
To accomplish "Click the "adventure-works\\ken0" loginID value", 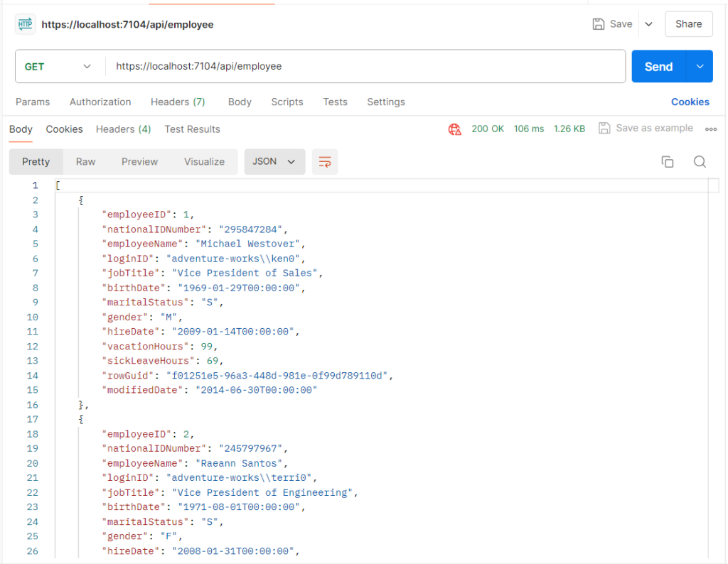I will (x=233, y=259).
